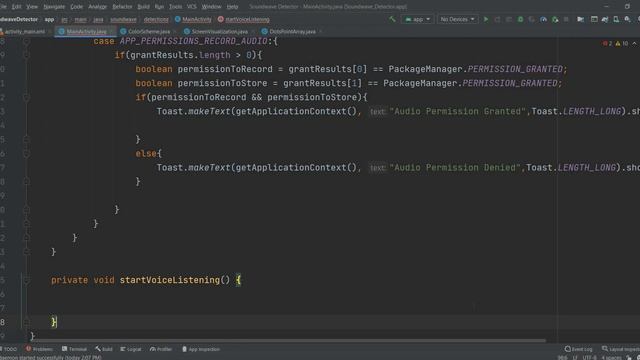Collapse the if permissionToRecord fold marker
The image size is (640, 360).
(27, 98)
